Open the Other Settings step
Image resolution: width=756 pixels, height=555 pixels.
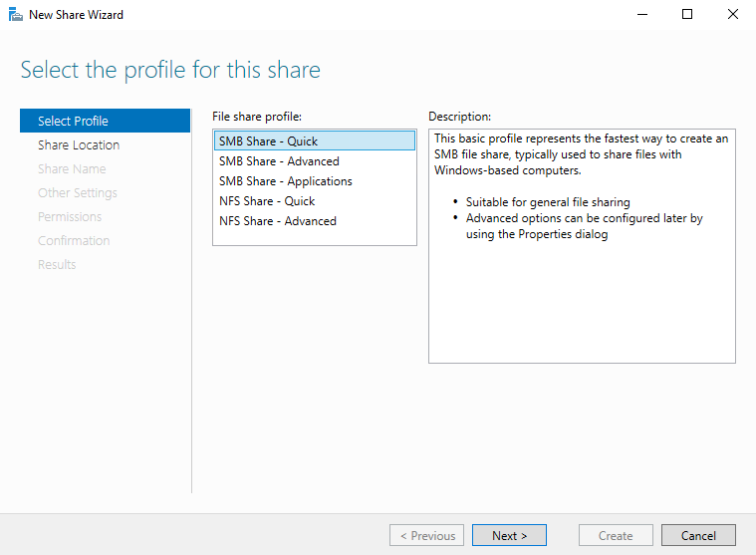(x=78, y=192)
